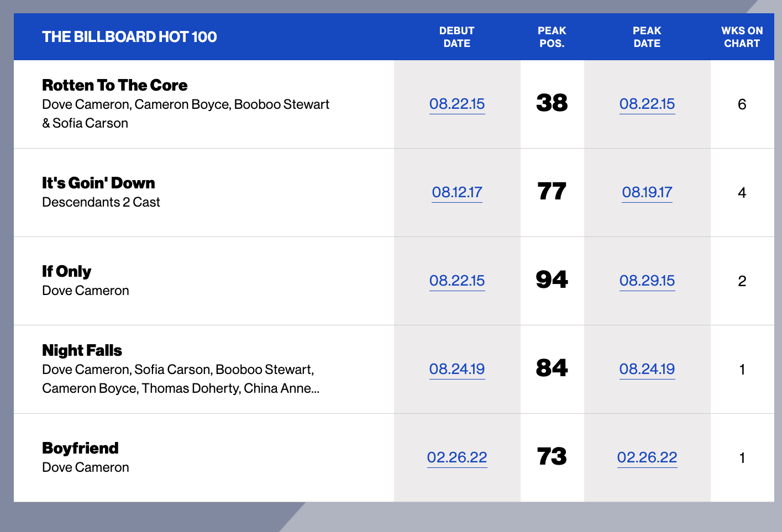Select the Boyfriend song title

(80, 448)
